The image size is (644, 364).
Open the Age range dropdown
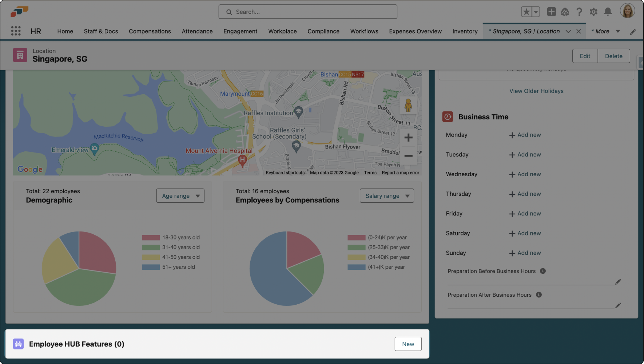click(x=180, y=195)
